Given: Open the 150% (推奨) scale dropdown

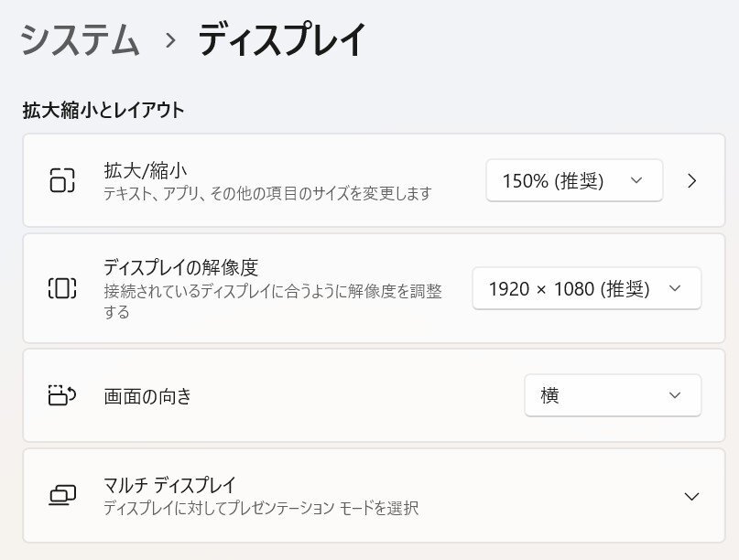Looking at the screenshot, I should tap(573, 180).
